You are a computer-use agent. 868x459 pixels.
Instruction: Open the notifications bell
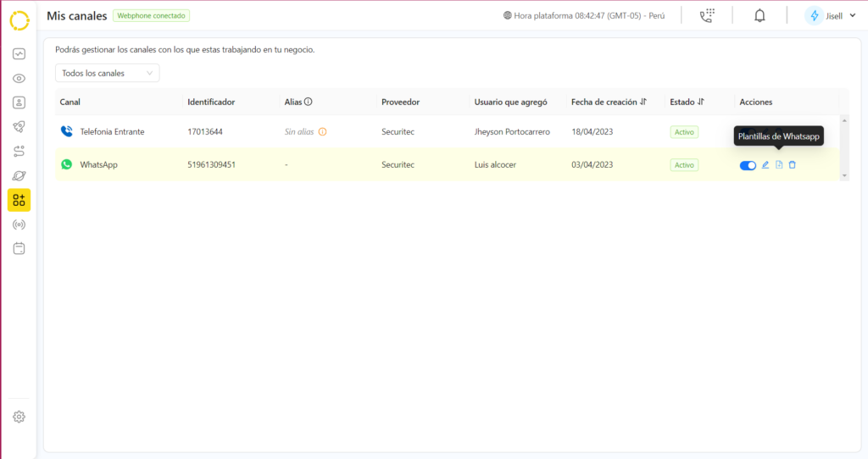[759, 16]
